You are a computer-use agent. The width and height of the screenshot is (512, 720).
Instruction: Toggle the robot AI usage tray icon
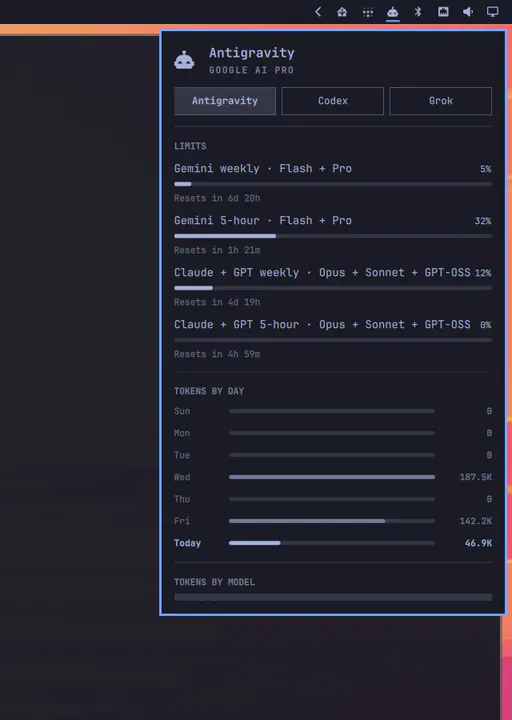tap(393, 12)
